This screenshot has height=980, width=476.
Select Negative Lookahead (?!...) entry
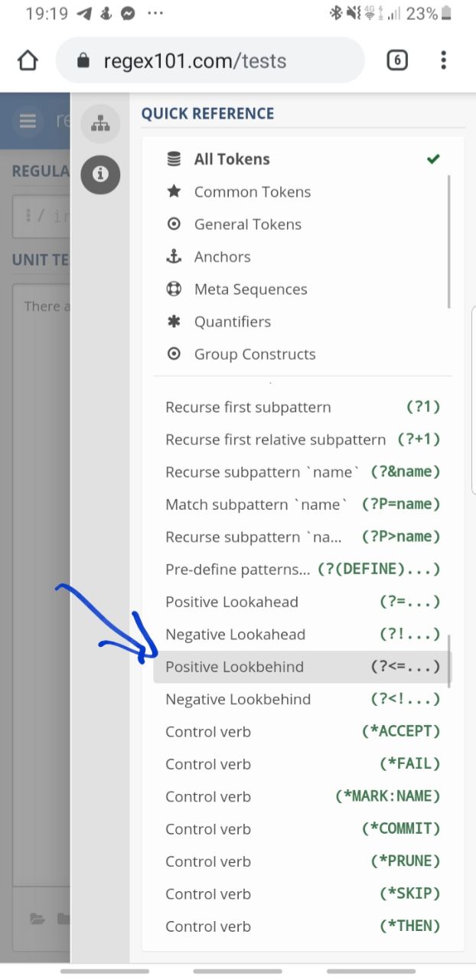click(302, 634)
